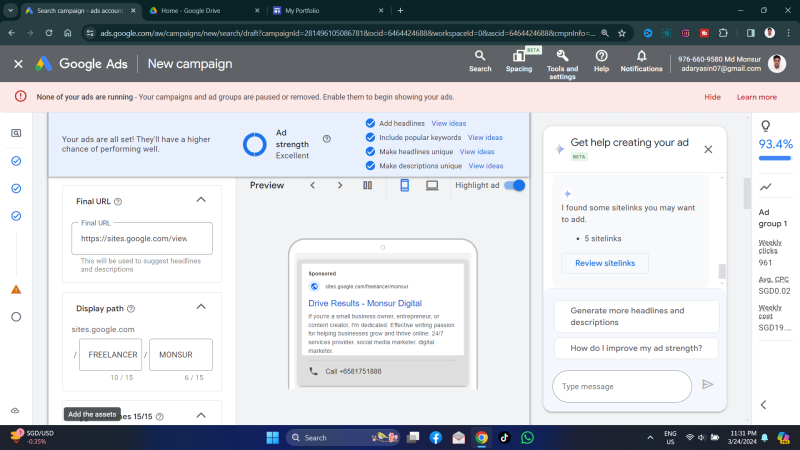
Task: View ideas for Make headlines unique
Action: (x=477, y=152)
